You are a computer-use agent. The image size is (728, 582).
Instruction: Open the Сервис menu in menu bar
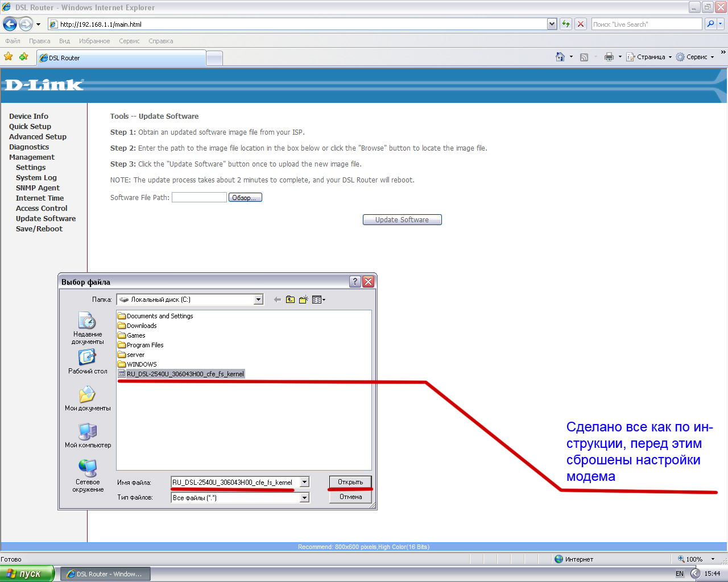tap(129, 41)
